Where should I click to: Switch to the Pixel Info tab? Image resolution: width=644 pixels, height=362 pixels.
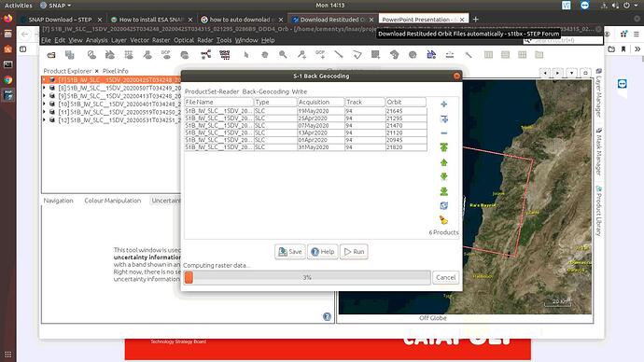tap(116, 71)
